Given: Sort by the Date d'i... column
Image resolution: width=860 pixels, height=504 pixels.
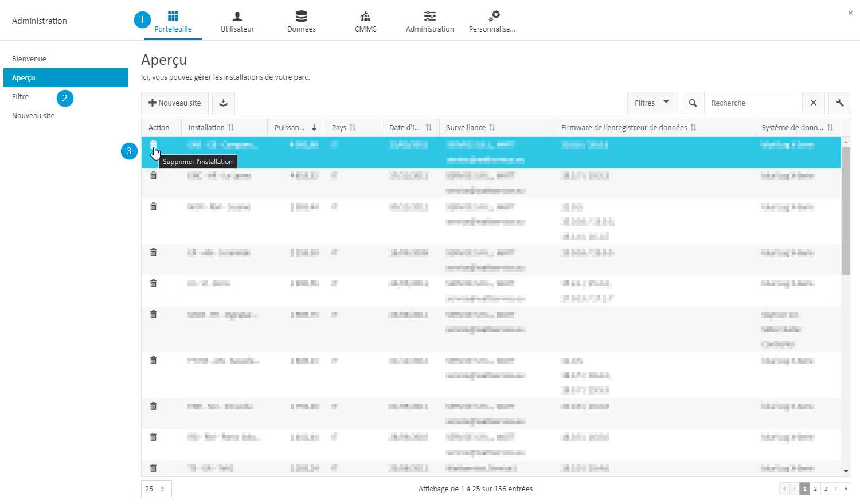Looking at the screenshot, I should click(x=411, y=127).
